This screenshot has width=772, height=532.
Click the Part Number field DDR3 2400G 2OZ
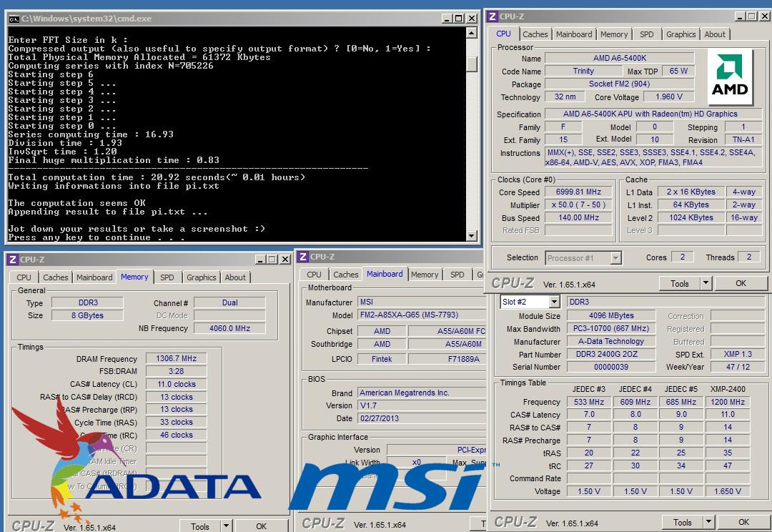click(611, 354)
